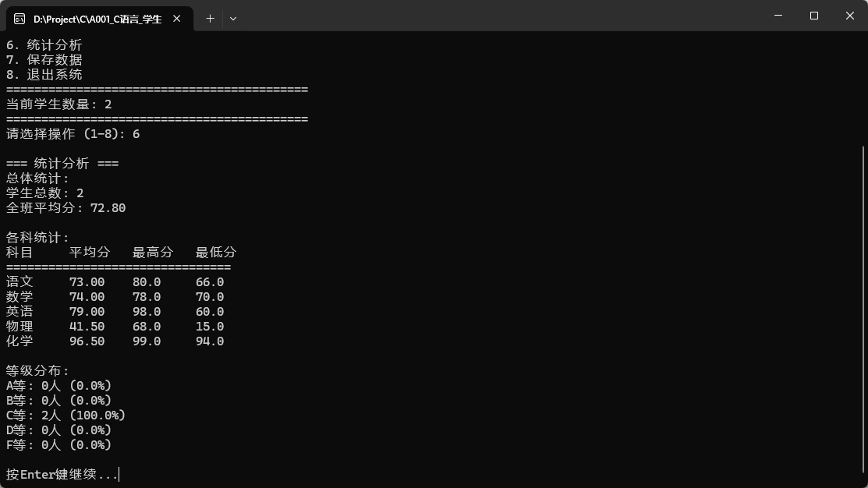Select the 语文 row in the statistics table

117,281
